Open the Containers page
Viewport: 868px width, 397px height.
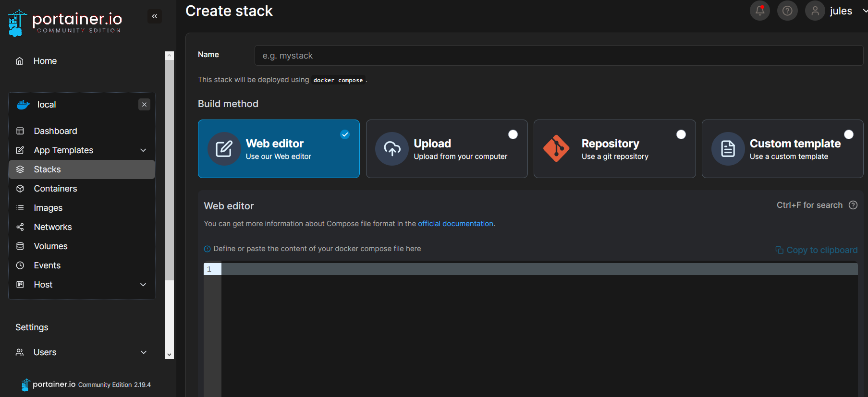click(55, 189)
